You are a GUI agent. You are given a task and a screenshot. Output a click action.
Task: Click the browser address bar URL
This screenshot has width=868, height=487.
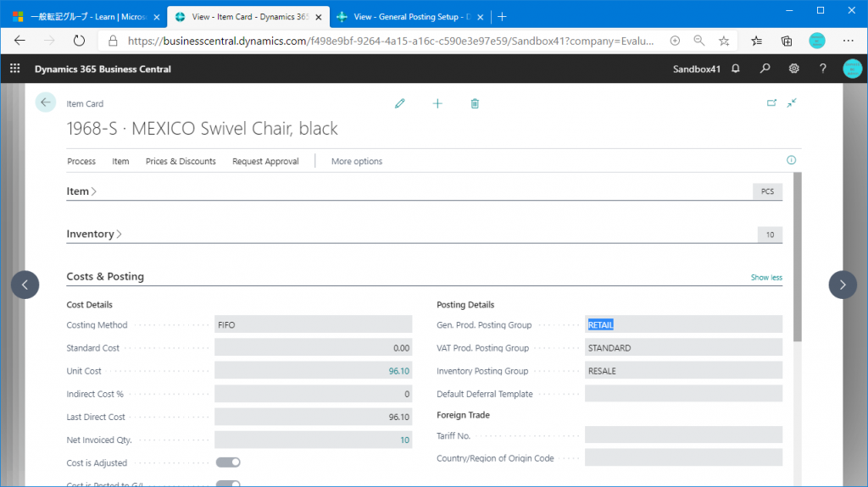click(x=390, y=41)
